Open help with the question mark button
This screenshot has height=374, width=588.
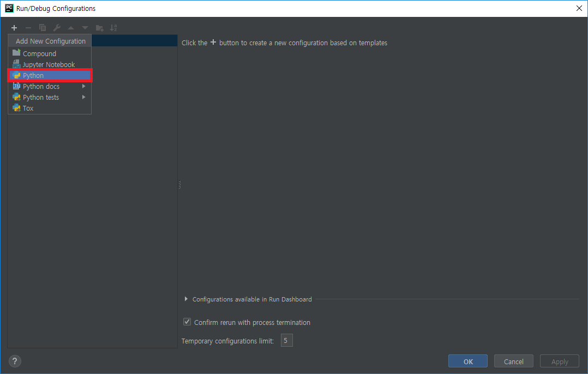15,361
